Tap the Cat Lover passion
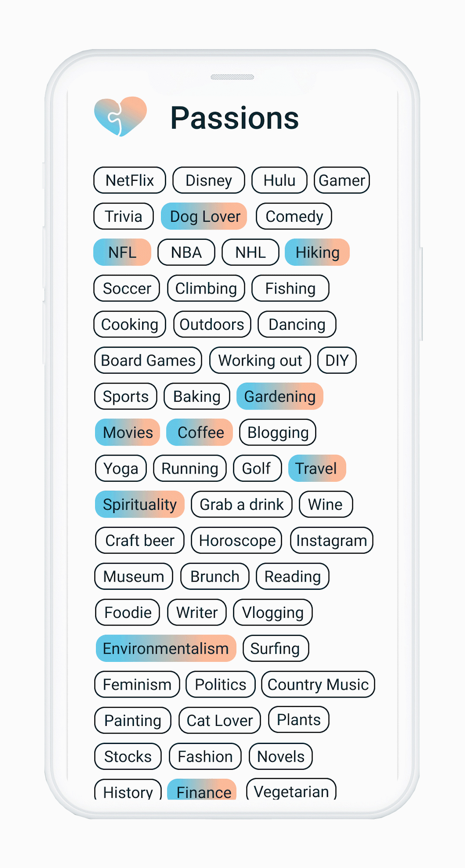Screen dimensions: 465x868 click(x=220, y=720)
